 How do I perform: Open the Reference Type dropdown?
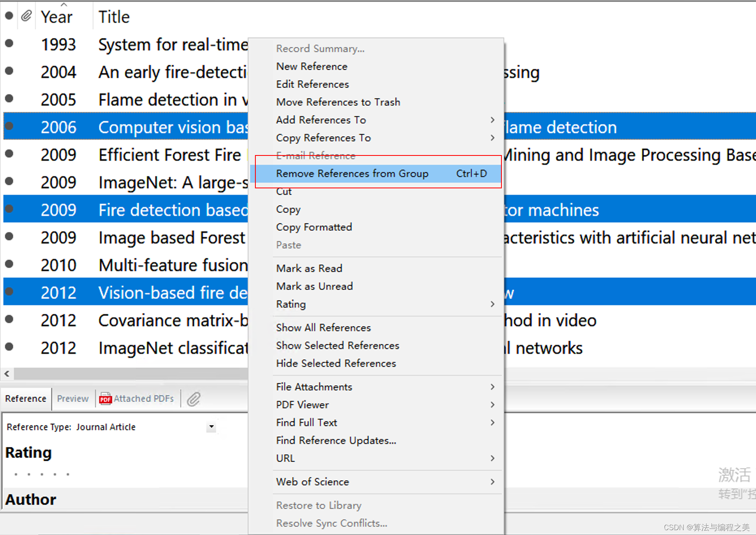pyautogui.click(x=211, y=427)
